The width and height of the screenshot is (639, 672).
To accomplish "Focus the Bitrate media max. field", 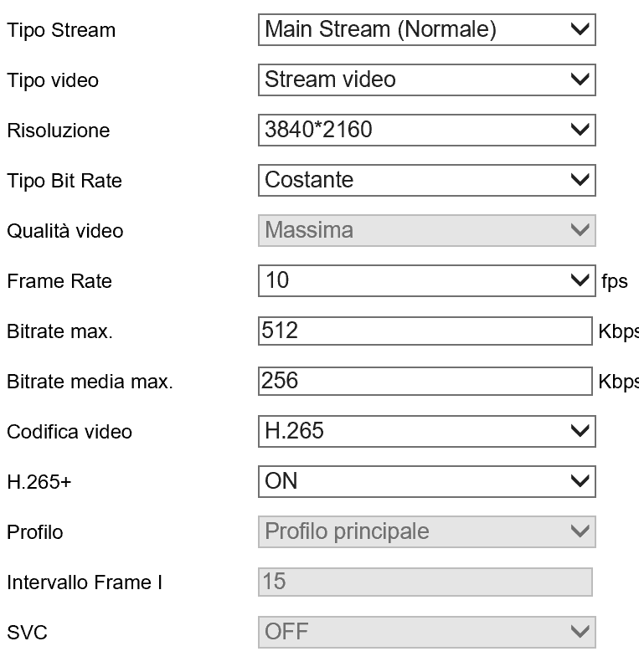I will [x=425, y=381].
